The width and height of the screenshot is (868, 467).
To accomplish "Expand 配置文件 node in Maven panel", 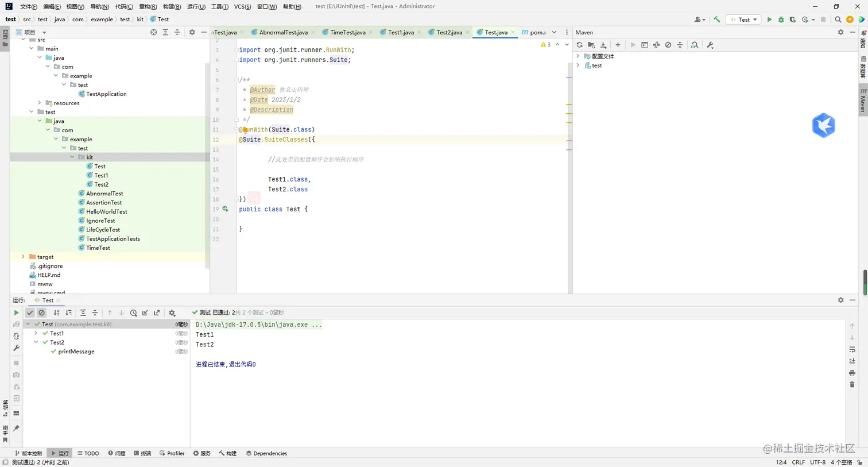I will (x=578, y=56).
